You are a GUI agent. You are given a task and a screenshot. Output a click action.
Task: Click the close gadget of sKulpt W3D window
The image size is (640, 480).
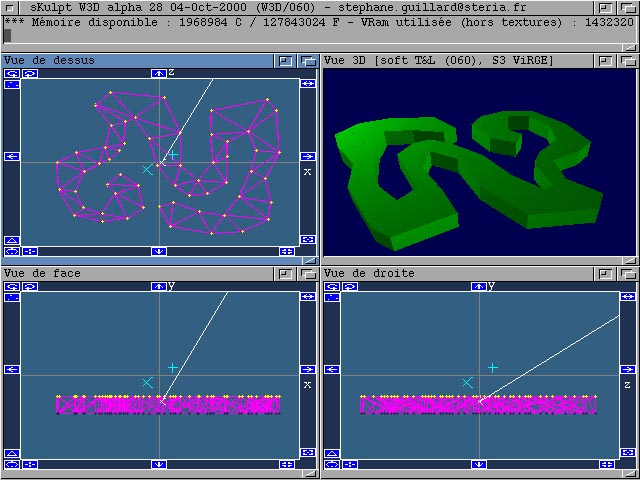(10, 7)
